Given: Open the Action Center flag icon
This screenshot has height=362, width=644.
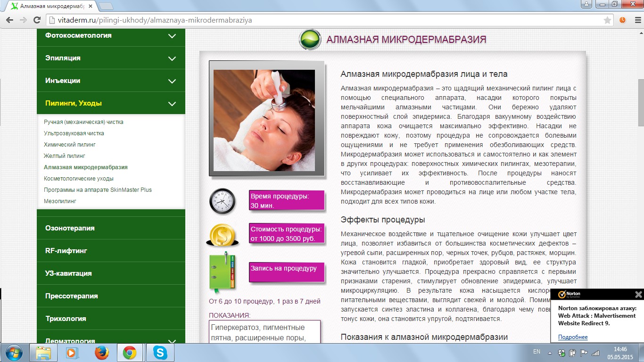Looking at the screenshot, I should click(x=584, y=353).
